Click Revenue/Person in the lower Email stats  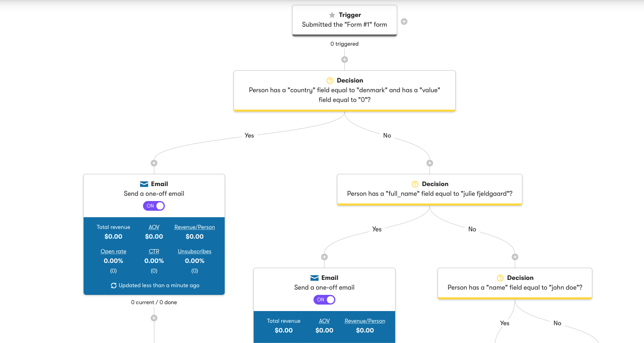click(x=365, y=321)
